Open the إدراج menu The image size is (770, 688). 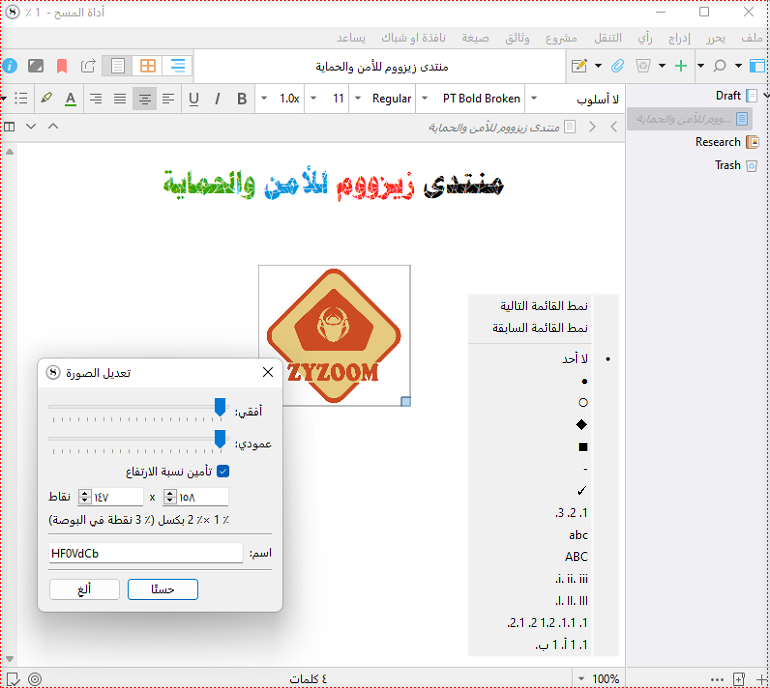[x=679, y=38]
